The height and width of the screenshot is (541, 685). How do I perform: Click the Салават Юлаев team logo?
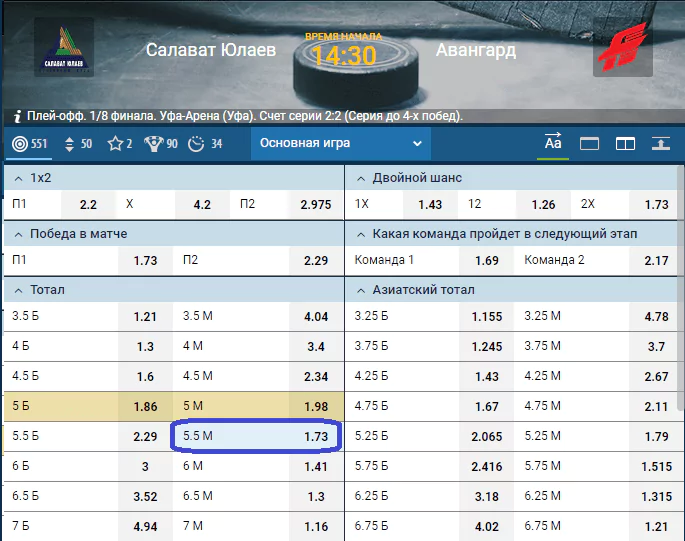64,47
